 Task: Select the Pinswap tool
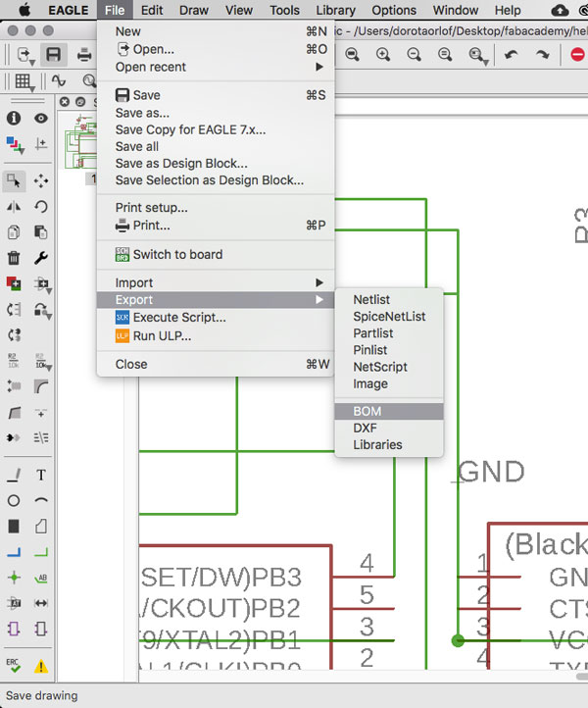point(14,310)
